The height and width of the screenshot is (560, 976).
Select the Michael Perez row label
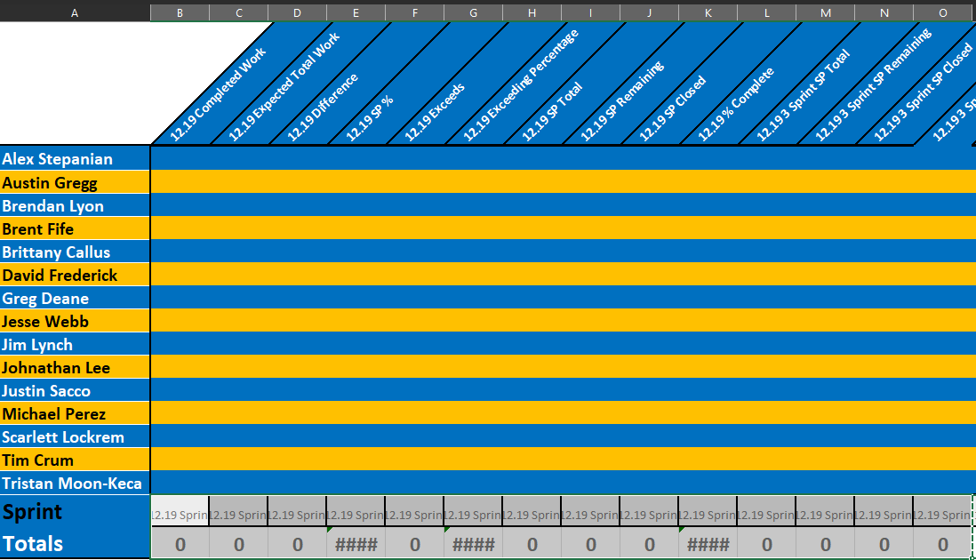[75, 413]
